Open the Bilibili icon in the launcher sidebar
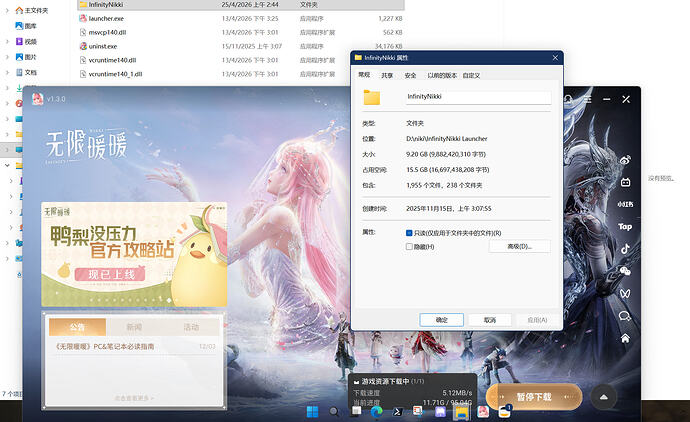This screenshot has height=422, width=690. pos(625,182)
